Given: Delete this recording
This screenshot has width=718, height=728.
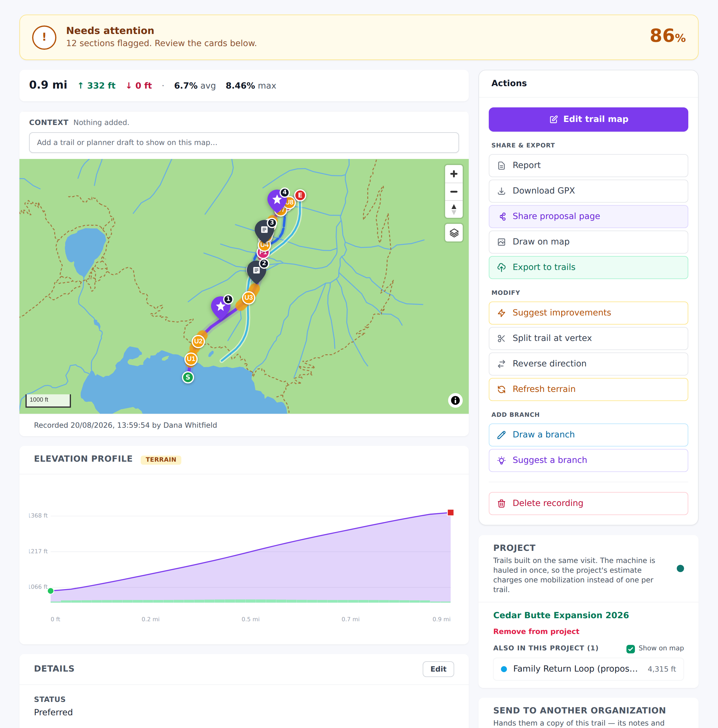Looking at the screenshot, I should [588, 504].
